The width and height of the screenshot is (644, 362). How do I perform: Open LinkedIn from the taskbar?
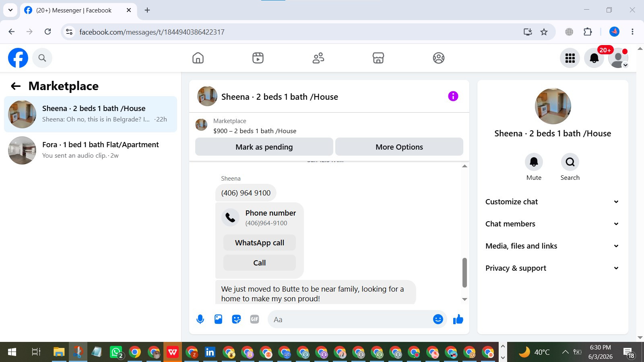210,352
